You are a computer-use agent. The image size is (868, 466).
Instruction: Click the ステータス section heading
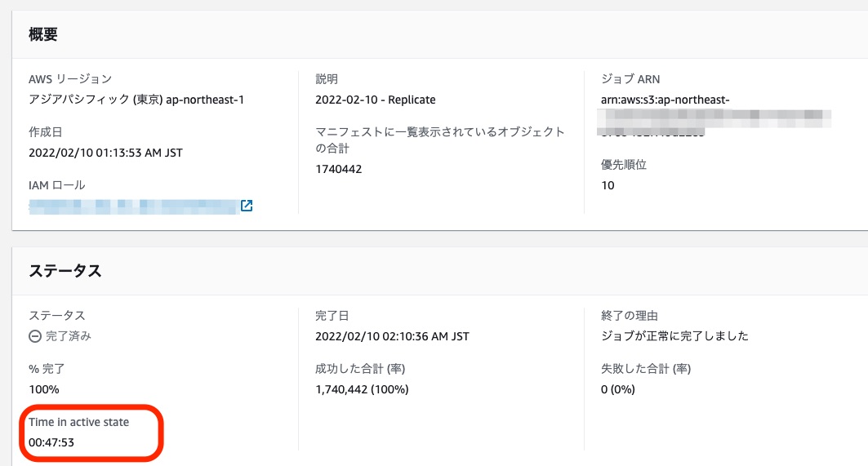point(65,271)
